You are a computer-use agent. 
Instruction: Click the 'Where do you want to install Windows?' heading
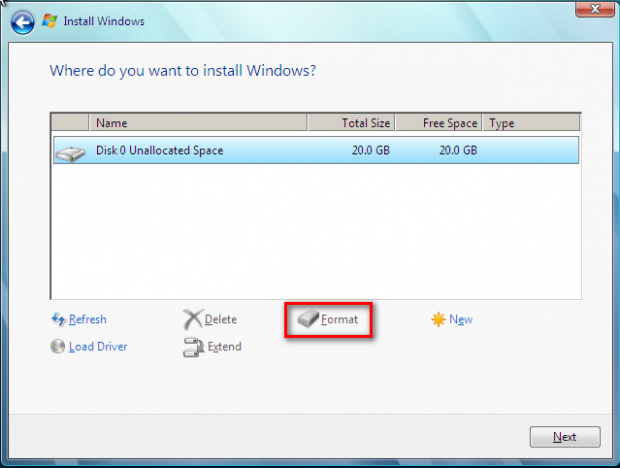pyautogui.click(x=183, y=71)
